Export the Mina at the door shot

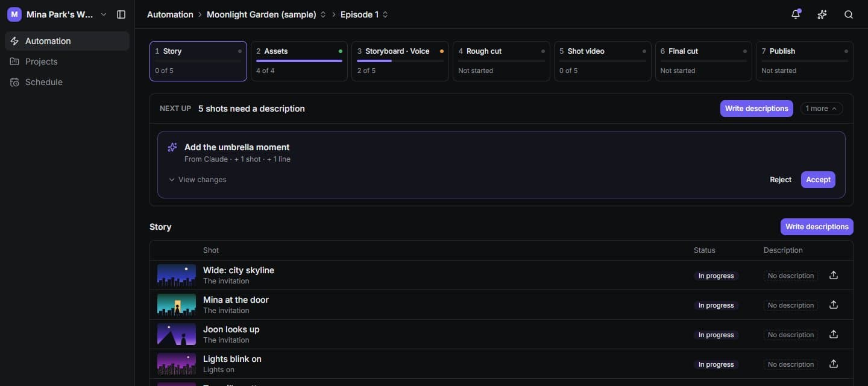pyautogui.click(x=834, y=305)
